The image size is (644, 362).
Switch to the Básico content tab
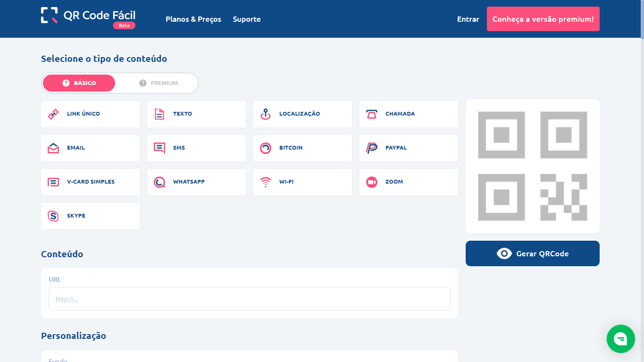[x=79, y=83]
